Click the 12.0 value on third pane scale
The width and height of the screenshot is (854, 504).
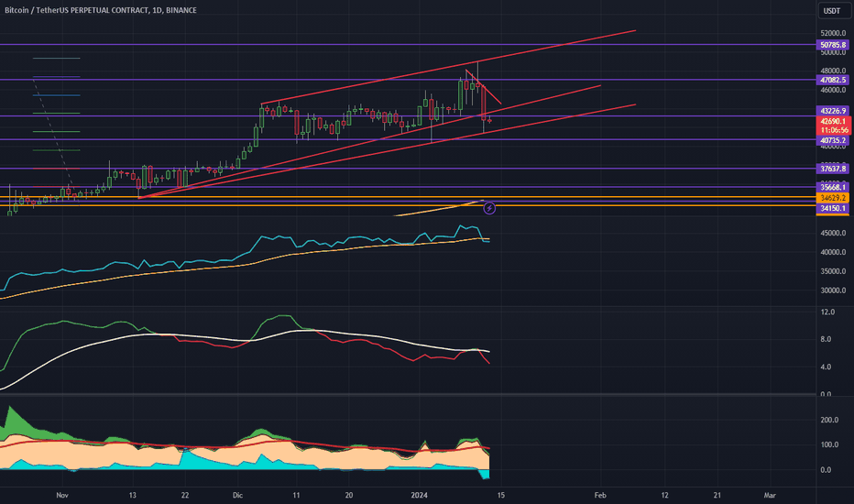click(x=827, y=312)
